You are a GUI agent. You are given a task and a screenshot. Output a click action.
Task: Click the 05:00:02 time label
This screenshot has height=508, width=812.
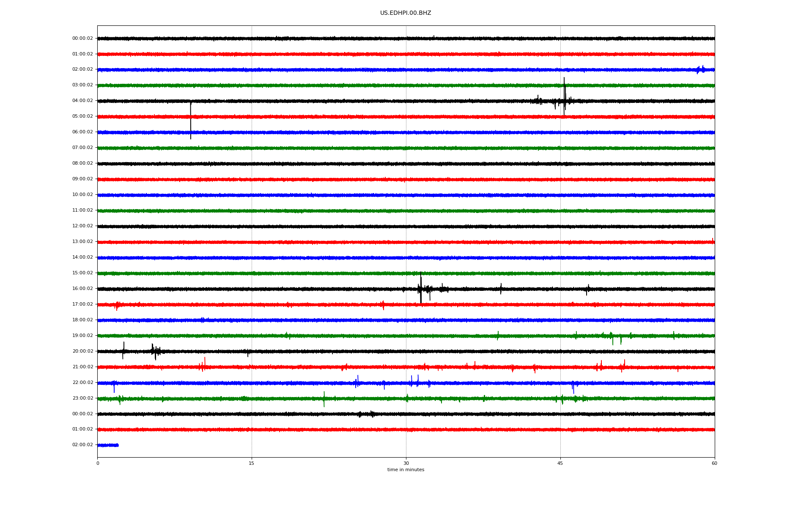click(82, 116)
